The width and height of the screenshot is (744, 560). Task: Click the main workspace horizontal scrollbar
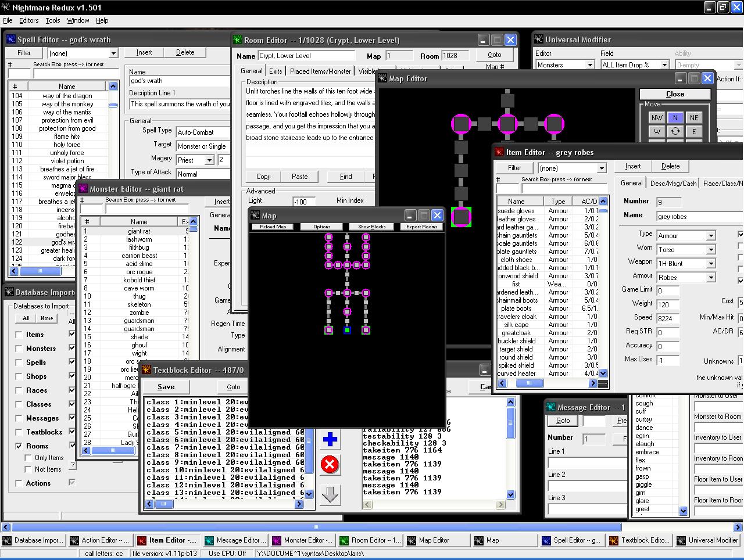tap(316, 527)
